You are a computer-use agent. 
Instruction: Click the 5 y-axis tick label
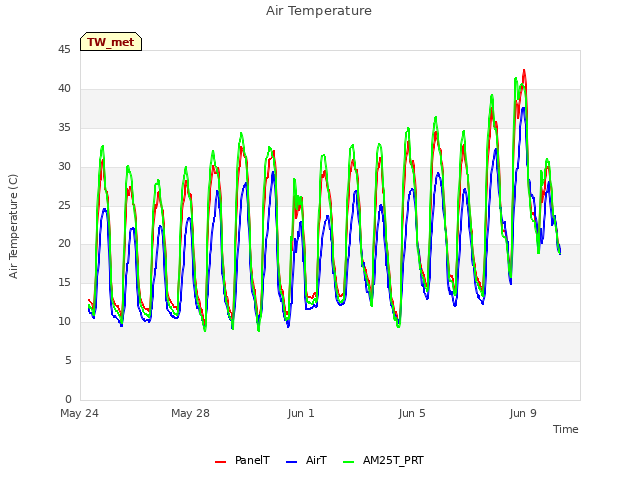click(x=68, y=360)
